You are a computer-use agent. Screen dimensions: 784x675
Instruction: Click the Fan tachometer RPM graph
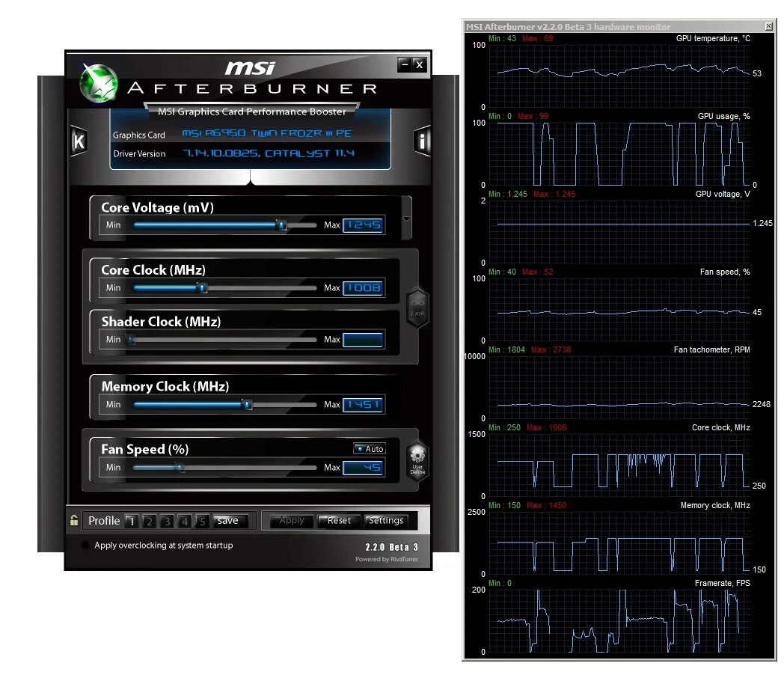(619, 388)
